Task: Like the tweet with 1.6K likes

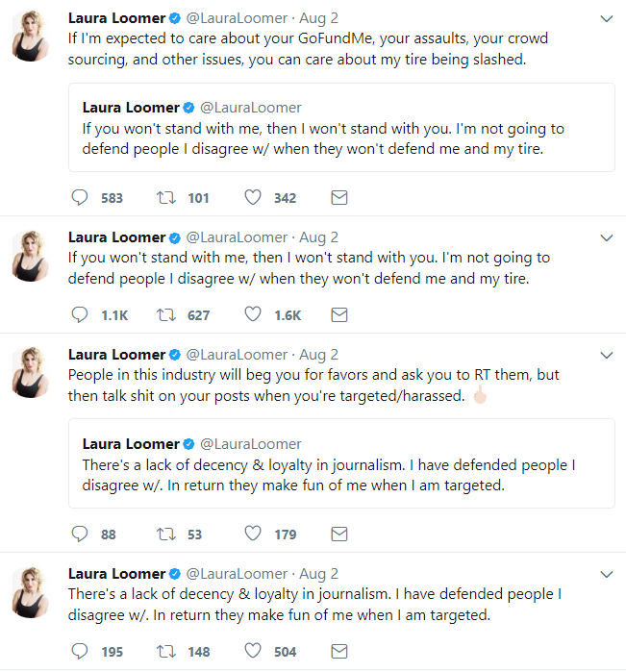Action: coord(253,313)
